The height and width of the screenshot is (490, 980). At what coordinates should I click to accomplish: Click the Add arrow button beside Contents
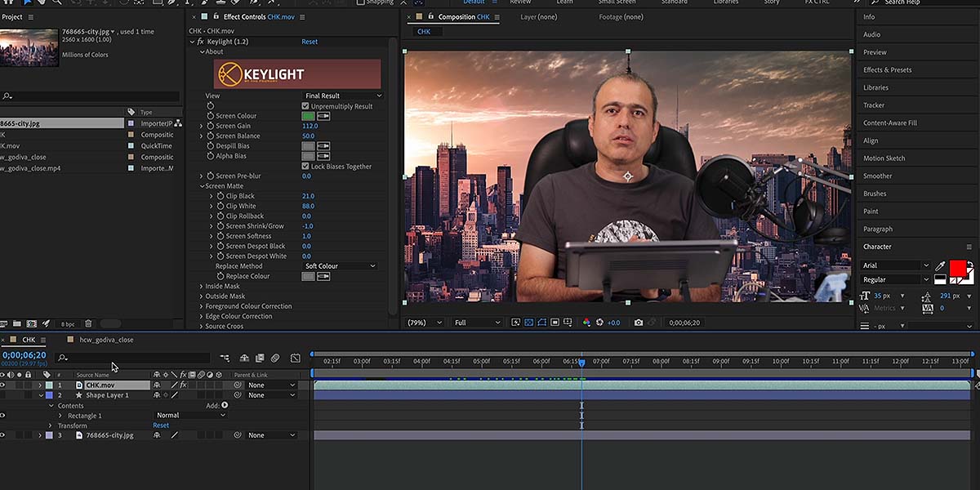tap(225, 405)
